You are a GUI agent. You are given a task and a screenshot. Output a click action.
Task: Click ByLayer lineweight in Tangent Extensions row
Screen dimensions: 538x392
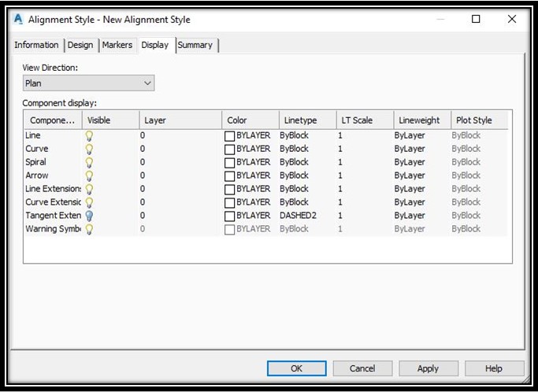click(410, 216)
